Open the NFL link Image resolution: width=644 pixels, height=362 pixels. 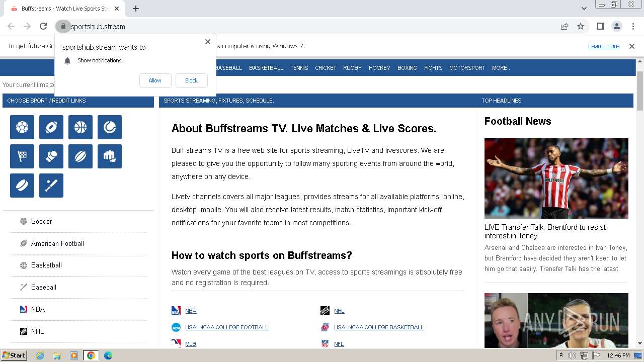tap(339, 344)
